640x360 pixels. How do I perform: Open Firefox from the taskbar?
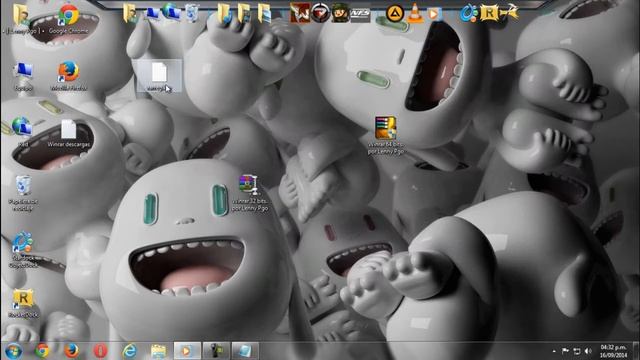(71, 351)
